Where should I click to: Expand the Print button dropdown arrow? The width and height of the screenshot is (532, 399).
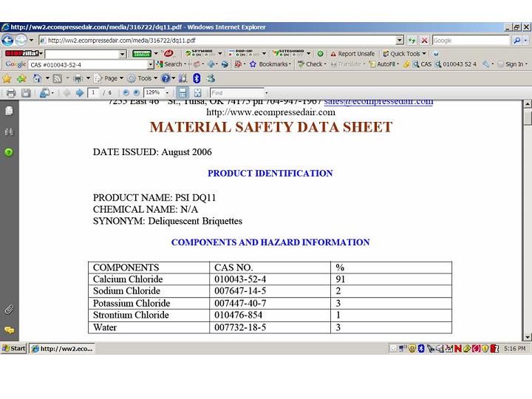click(88, 78)
